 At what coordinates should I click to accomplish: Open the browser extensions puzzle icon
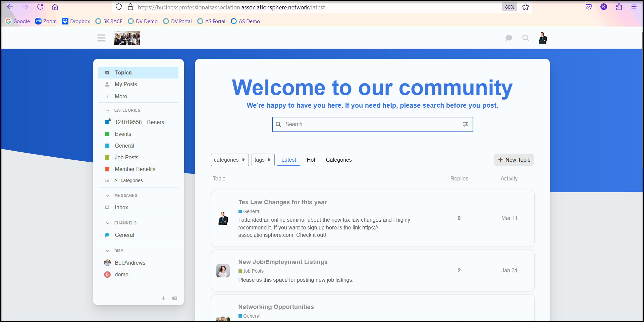coord(619,7)
